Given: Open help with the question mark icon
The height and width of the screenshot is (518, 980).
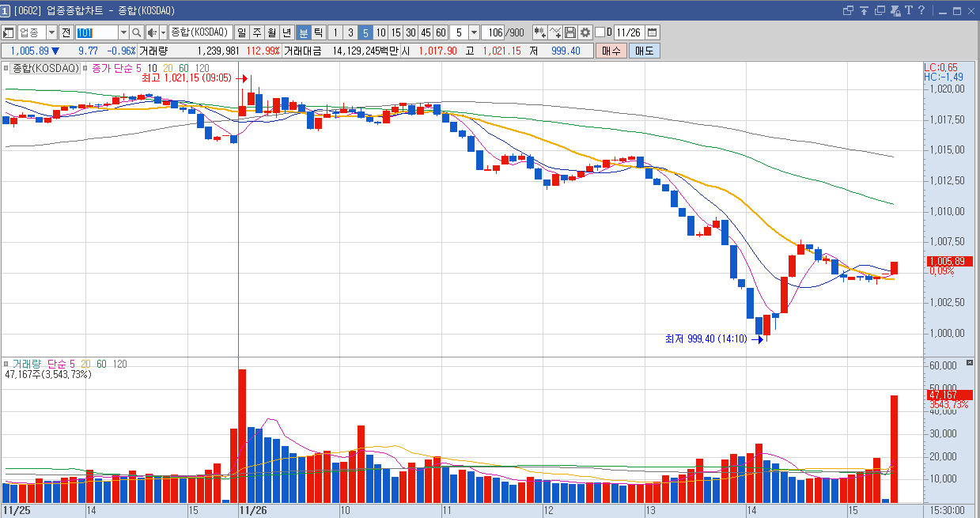Looking at the screenshot, I should click(x=921, y=10).
